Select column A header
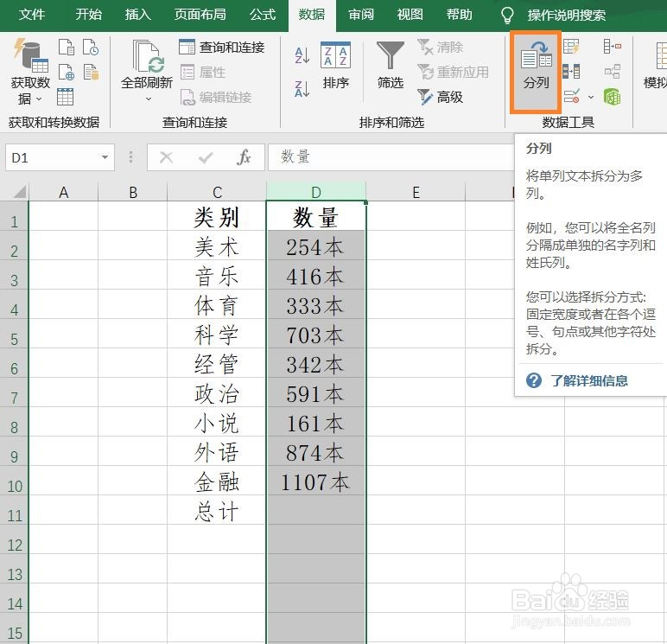The width and height of the screenshot is (667, 644). point(63,193)
